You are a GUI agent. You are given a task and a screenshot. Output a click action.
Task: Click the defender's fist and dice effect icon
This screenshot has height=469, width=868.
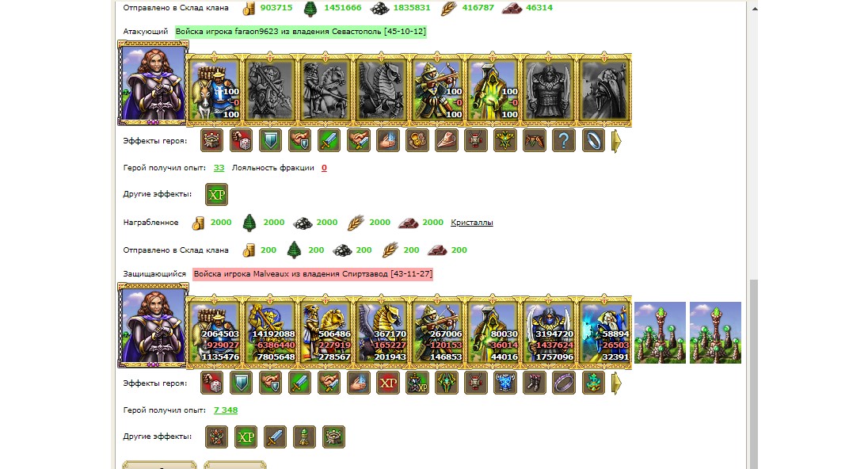[211, 383]
